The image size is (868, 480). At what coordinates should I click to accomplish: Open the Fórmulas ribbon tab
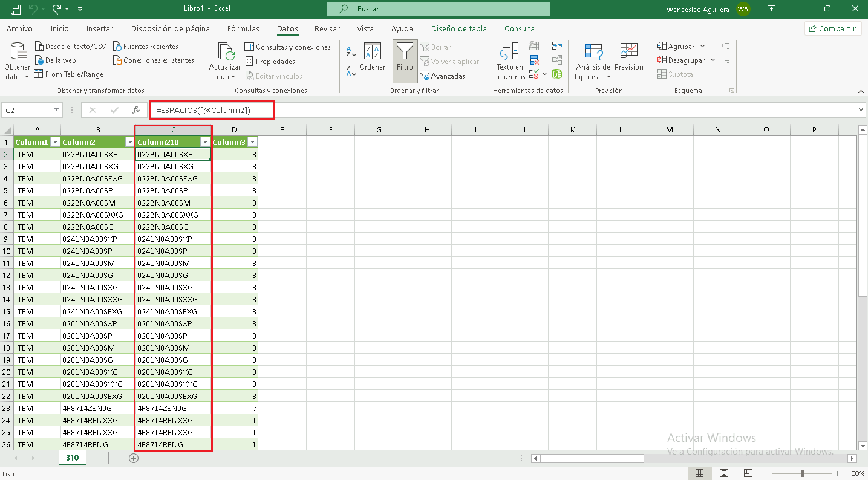(243, 28)
